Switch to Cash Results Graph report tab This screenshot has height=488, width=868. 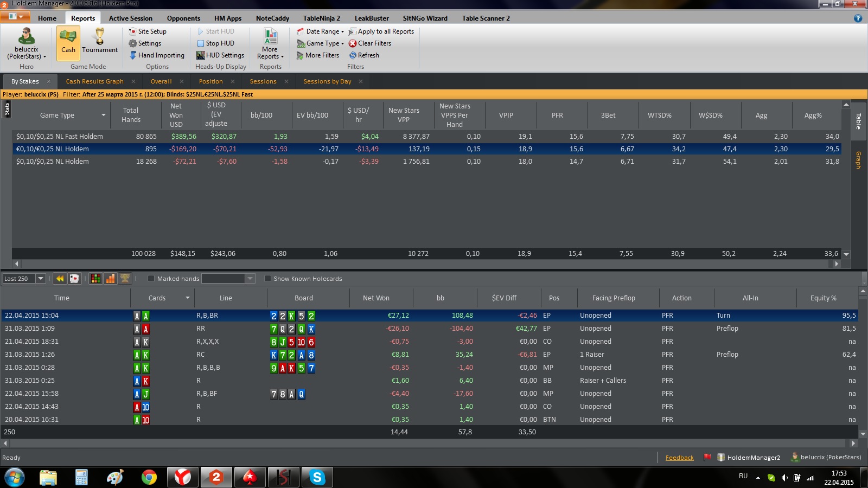(x=95, y=81)
